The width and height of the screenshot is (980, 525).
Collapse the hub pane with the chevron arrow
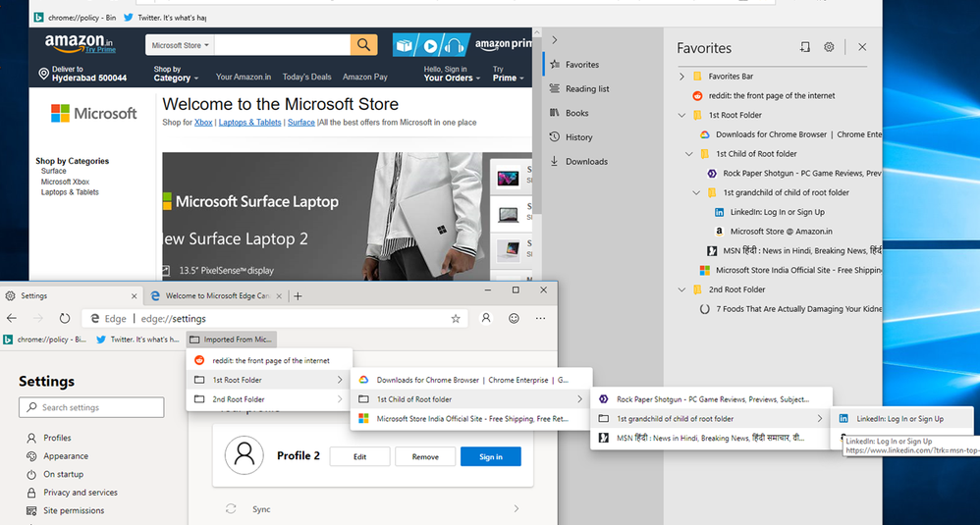(555, 40)
